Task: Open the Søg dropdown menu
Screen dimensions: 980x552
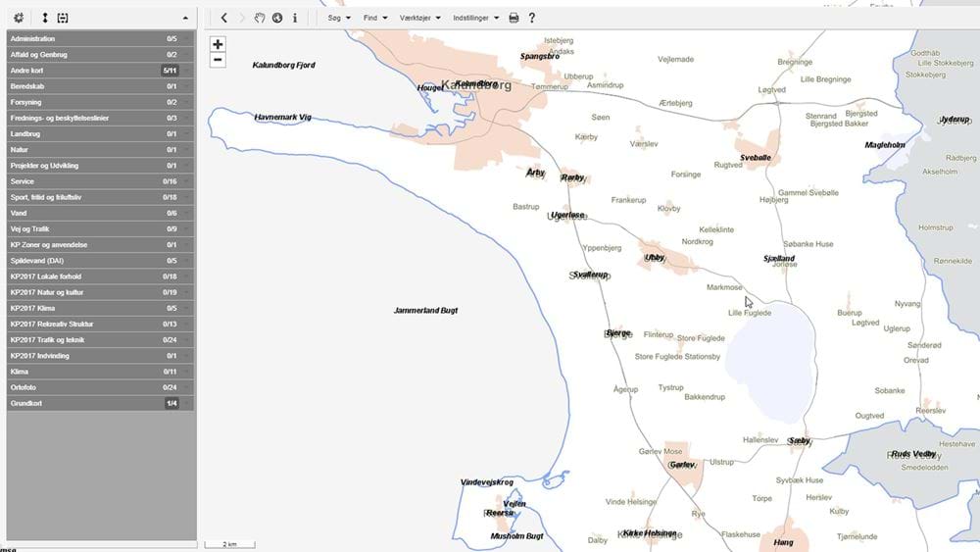Action: pos(339,18)
